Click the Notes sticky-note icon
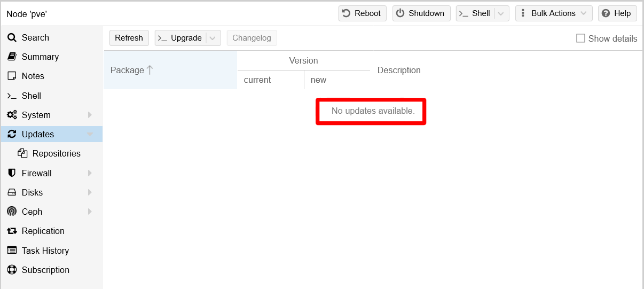Screen dimensions: 644x289 click(12, 76)
